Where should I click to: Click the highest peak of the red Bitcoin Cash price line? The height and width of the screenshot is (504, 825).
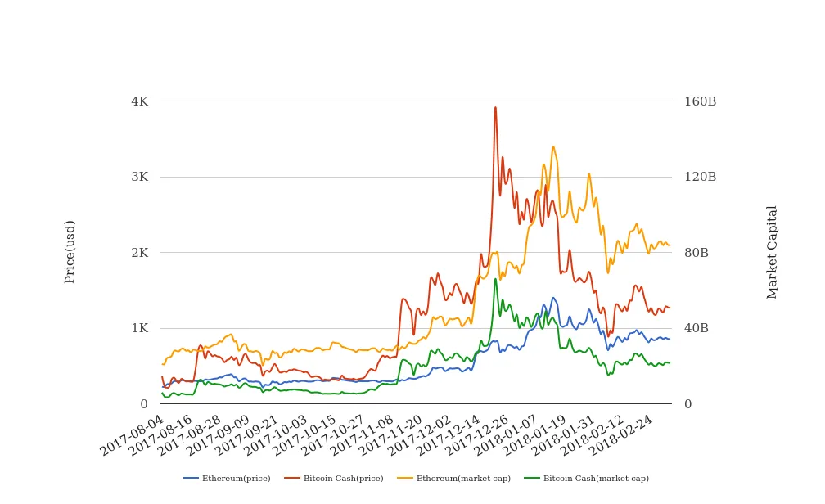click(x=495, y=107)
